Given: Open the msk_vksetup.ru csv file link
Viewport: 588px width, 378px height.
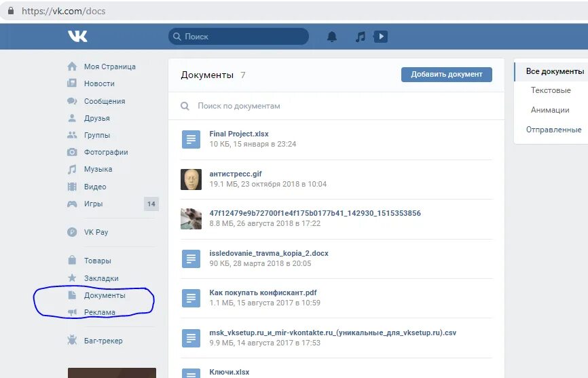Looking at the screenshot, I should [333, 333].
